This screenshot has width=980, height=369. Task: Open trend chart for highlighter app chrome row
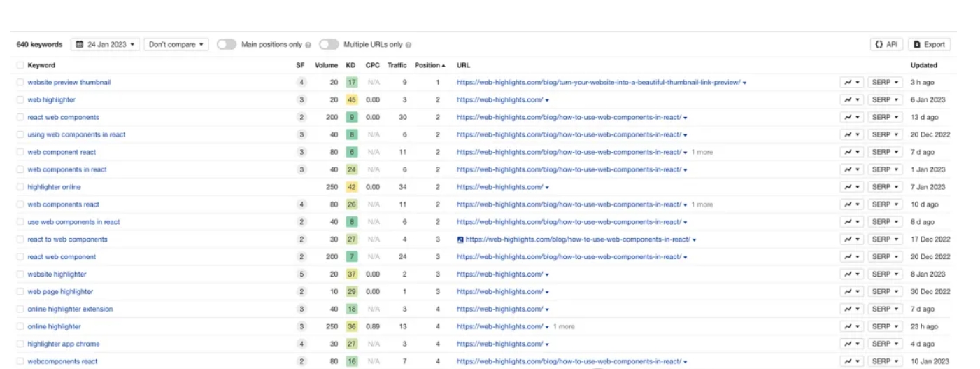point(851,344)
